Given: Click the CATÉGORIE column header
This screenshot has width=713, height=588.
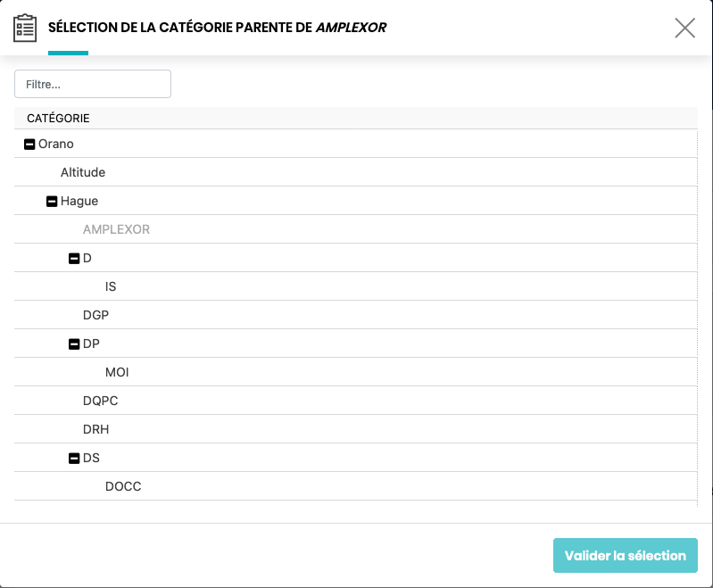Looking at the screenshot, I should pos(58,118).
